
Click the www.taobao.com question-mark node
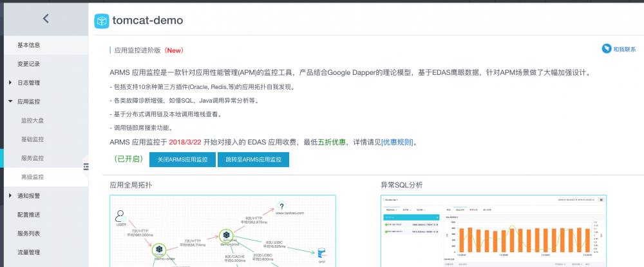(281, 206)
